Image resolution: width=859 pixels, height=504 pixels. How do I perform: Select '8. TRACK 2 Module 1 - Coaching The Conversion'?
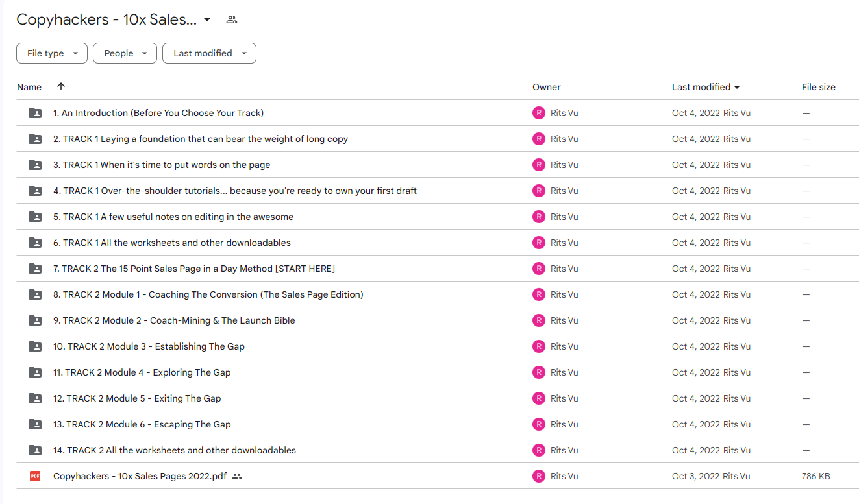208,294
